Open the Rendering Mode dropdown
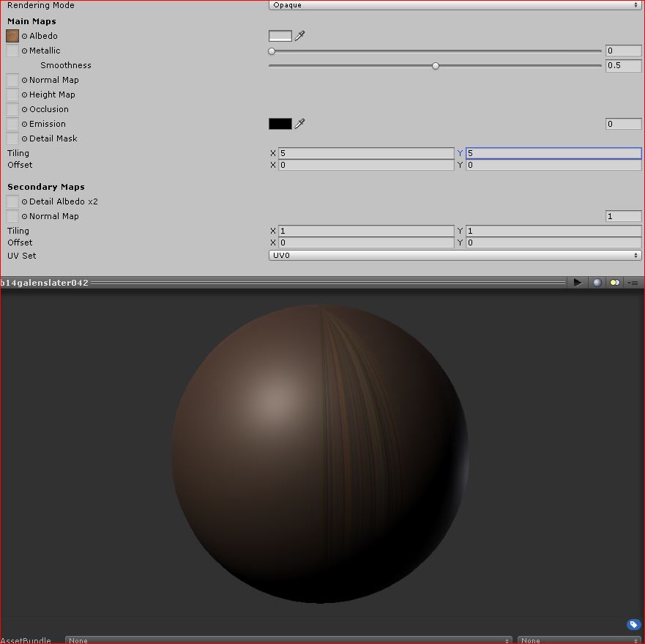 pos(454,5)
